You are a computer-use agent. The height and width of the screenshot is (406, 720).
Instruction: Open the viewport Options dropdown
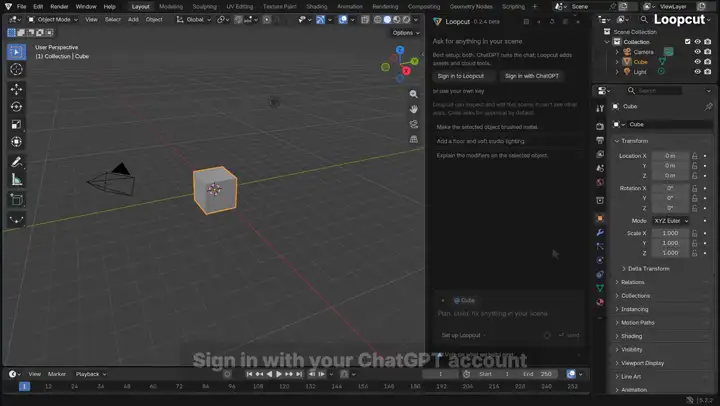pos(405,33)
